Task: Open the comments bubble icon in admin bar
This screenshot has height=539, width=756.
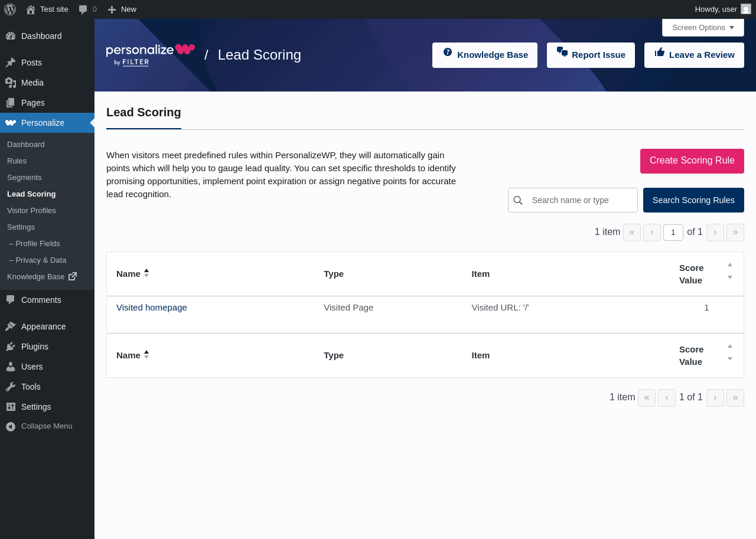Action: 83,9
